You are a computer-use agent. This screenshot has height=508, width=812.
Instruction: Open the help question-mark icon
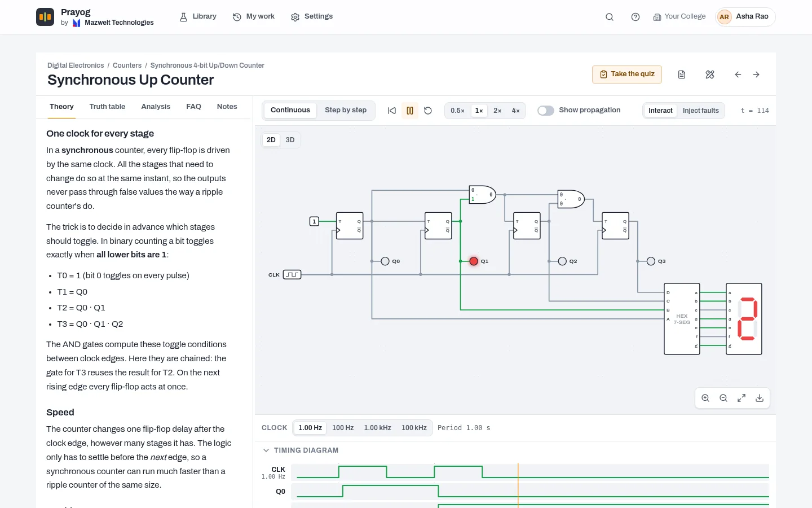(x=636, y=17)
